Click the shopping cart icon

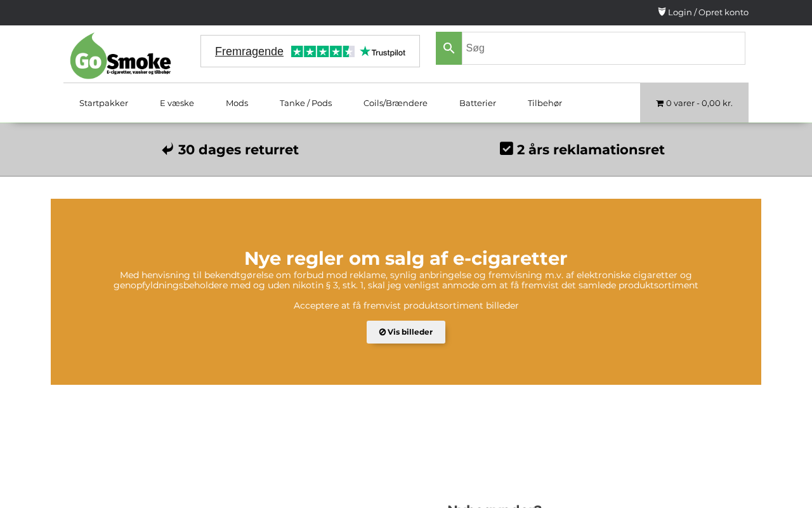coord(660,103)
